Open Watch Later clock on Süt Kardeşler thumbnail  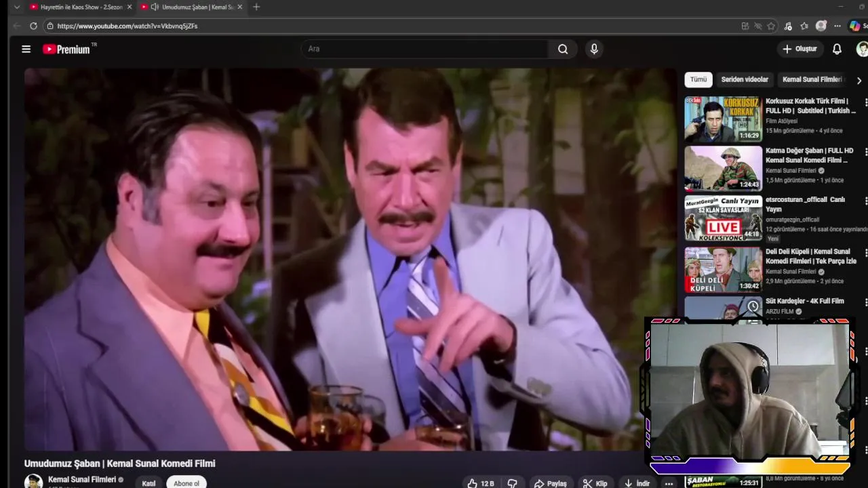(x=753, y=307)
